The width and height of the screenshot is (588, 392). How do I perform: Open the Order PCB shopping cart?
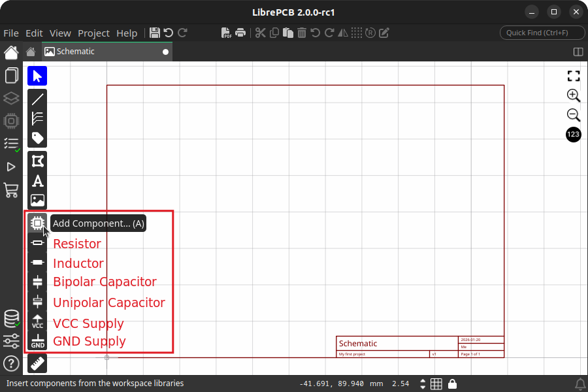pos(11,189)
